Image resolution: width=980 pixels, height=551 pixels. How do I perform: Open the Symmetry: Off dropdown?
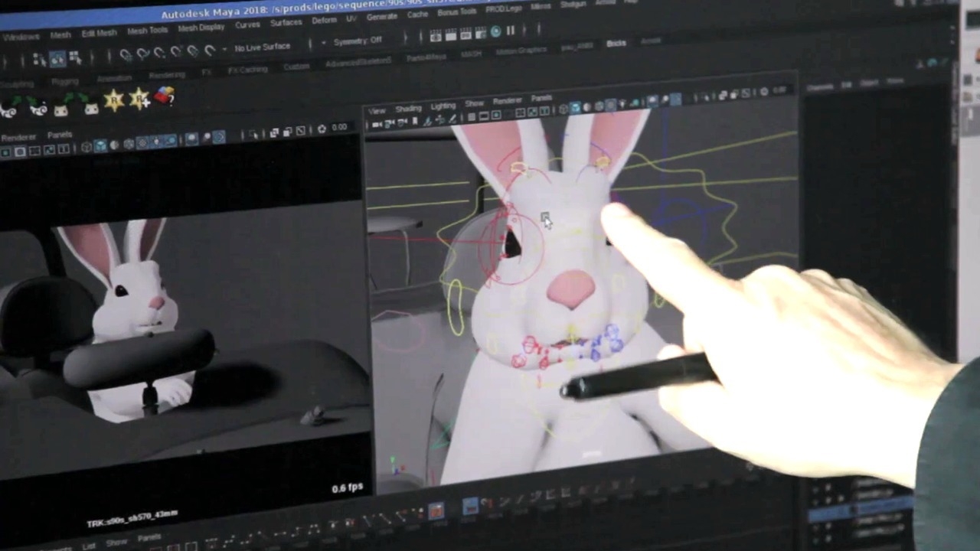point(358,41)
